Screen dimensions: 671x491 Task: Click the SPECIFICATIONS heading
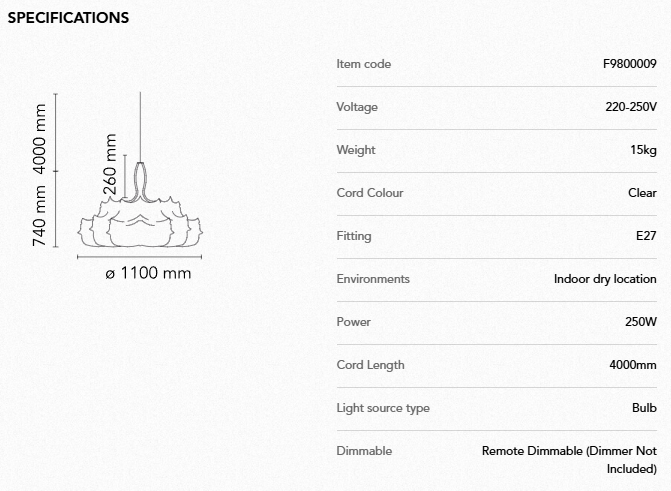[68, 18]
